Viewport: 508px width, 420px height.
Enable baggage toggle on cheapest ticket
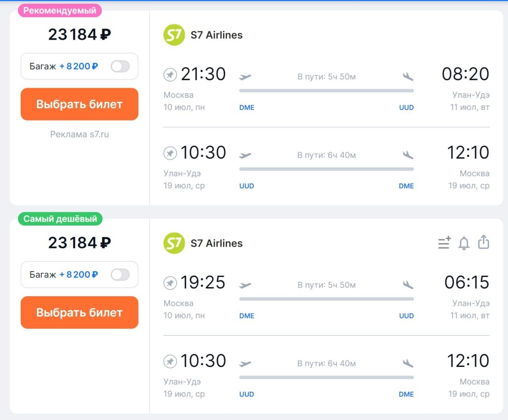(120, 274)
